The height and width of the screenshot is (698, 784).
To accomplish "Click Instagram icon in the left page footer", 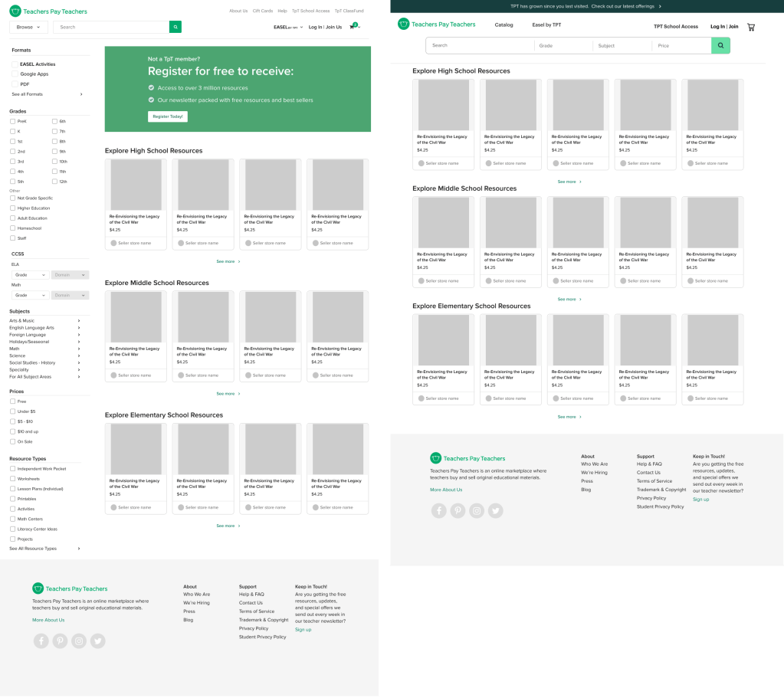I will tap(78, 641).
